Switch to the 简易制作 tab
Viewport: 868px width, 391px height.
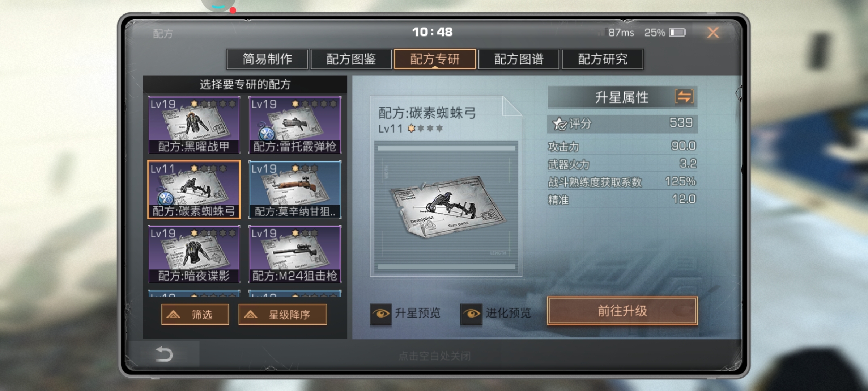267,59
